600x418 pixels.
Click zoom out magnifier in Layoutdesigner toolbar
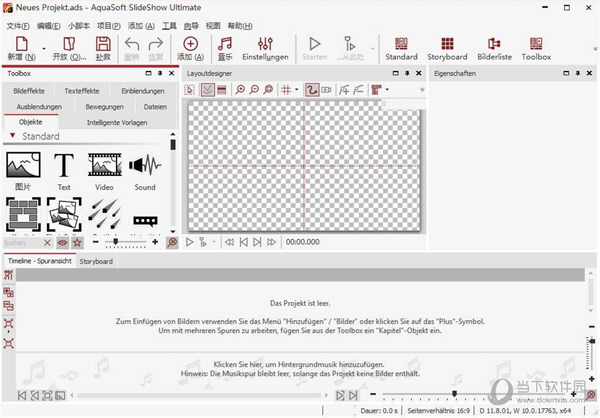pos(254,90)
